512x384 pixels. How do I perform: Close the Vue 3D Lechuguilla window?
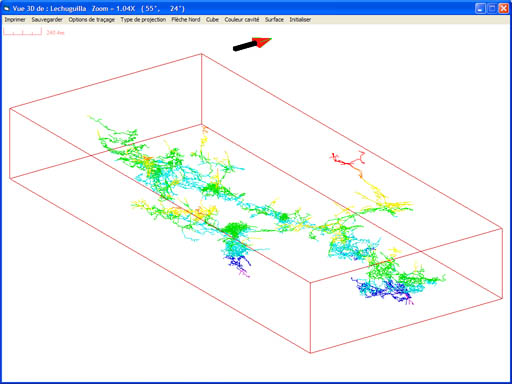point(503,8)
